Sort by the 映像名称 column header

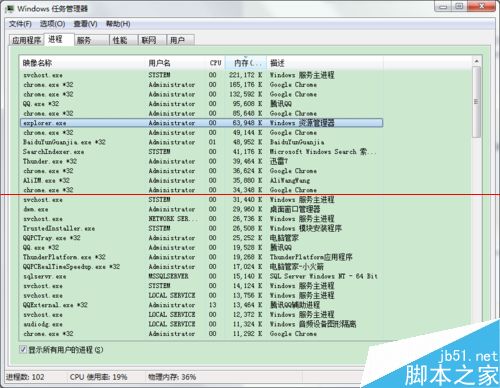point(83,63)
